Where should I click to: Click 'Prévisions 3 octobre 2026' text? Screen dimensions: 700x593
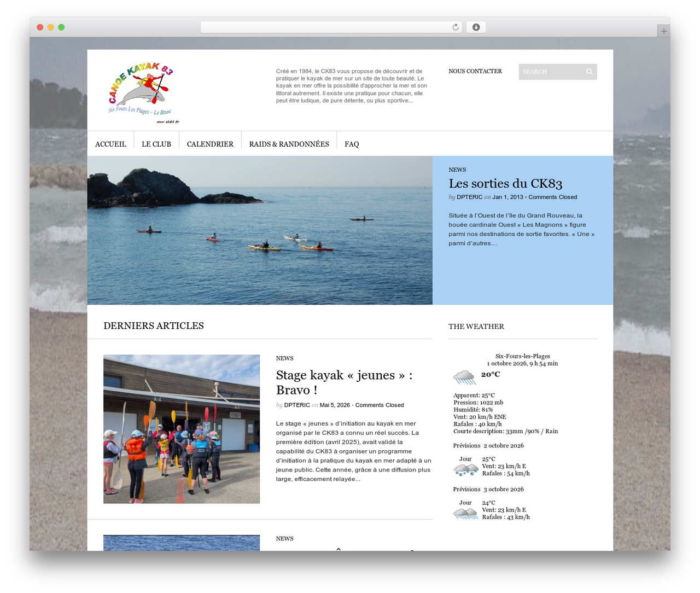tap(488, 489)
